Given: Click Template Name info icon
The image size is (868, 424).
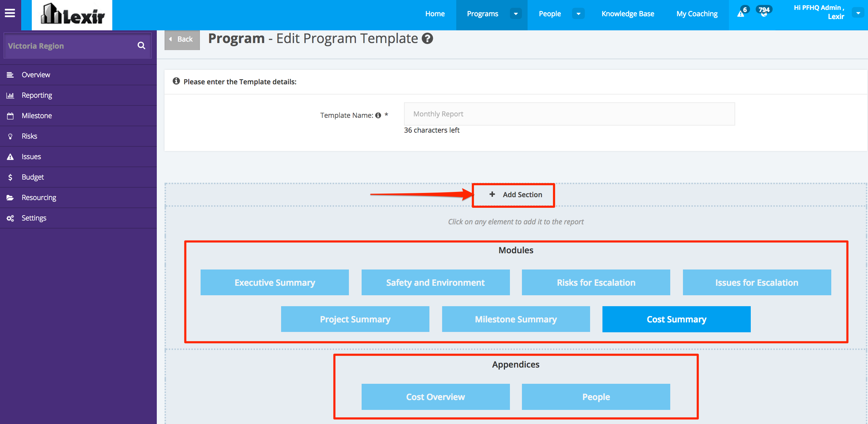Looking at the screenshot, I should click(378, 115).
